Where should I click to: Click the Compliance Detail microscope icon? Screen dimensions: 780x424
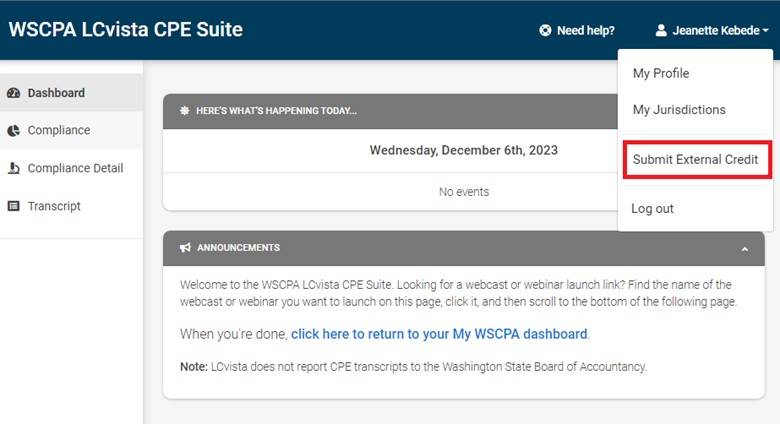click(13, 168)
